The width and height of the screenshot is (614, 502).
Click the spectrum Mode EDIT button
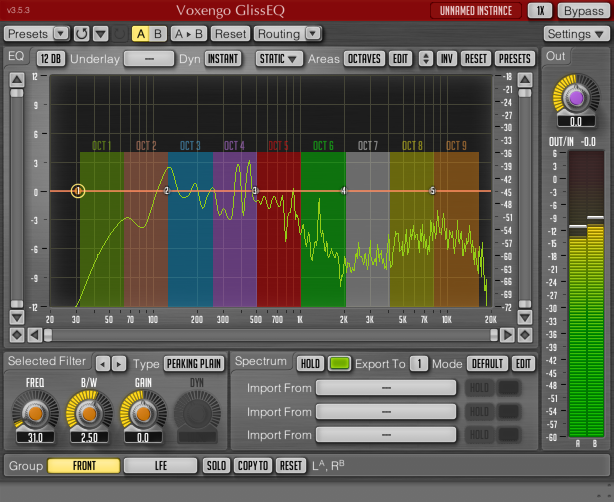tap(524, 364)
